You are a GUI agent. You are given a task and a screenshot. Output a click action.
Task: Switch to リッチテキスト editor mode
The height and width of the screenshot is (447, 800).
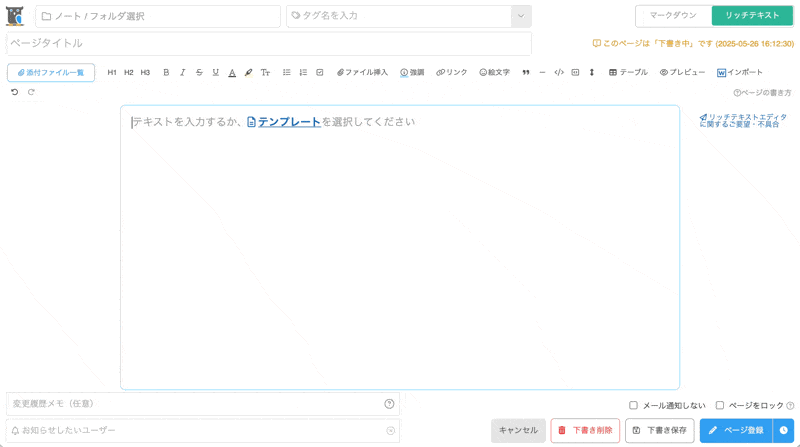[x=752, y=16]
